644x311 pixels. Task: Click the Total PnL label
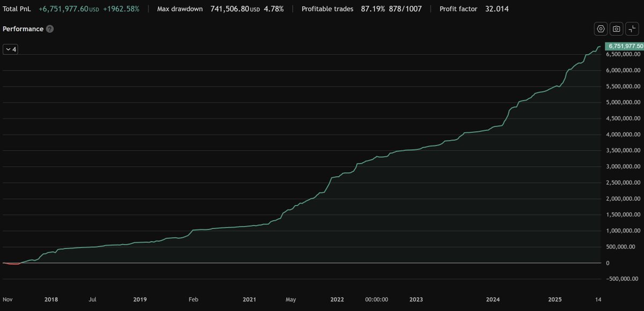coord(17,9)
